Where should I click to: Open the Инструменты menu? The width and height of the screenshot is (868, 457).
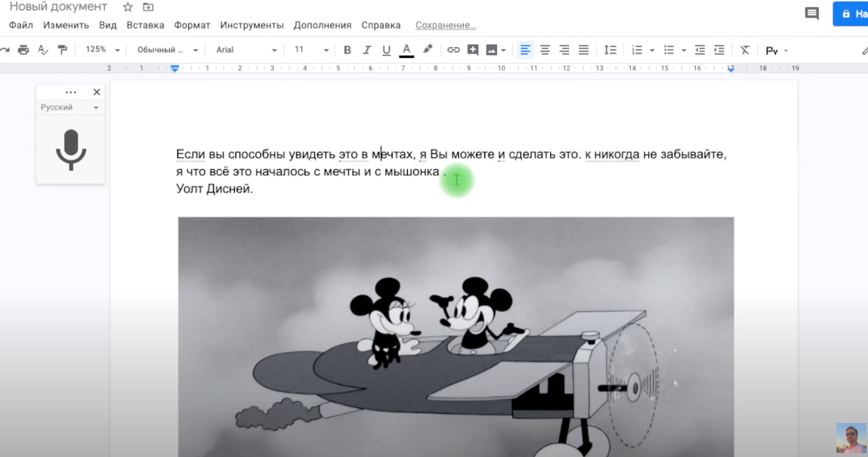(252, 26)
